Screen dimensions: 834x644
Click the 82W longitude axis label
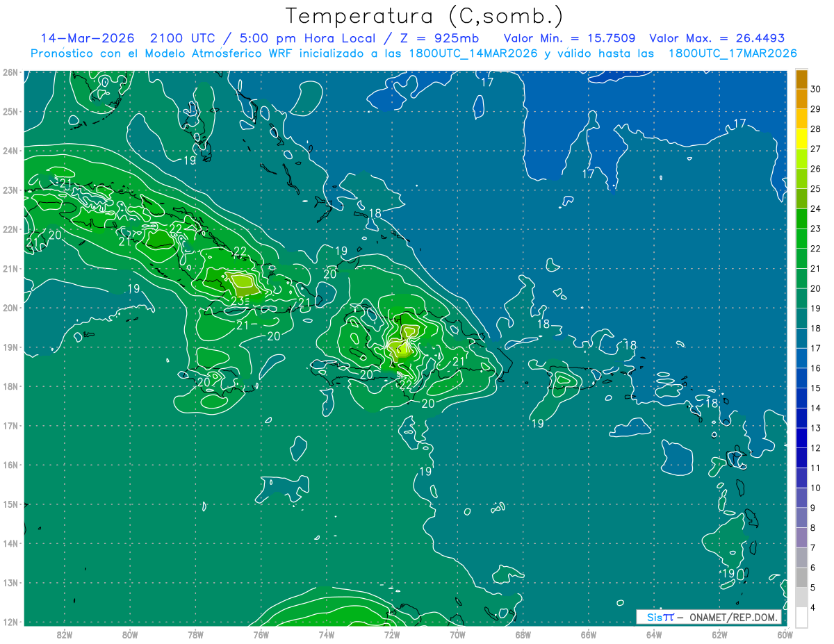65,634
